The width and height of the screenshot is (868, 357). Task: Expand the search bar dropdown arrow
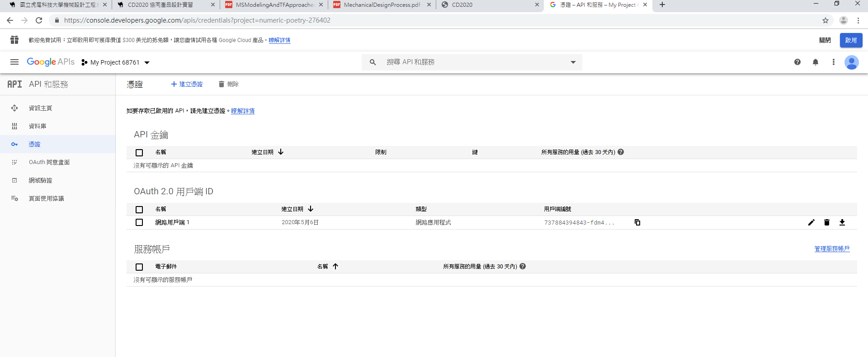pos(573,62)
